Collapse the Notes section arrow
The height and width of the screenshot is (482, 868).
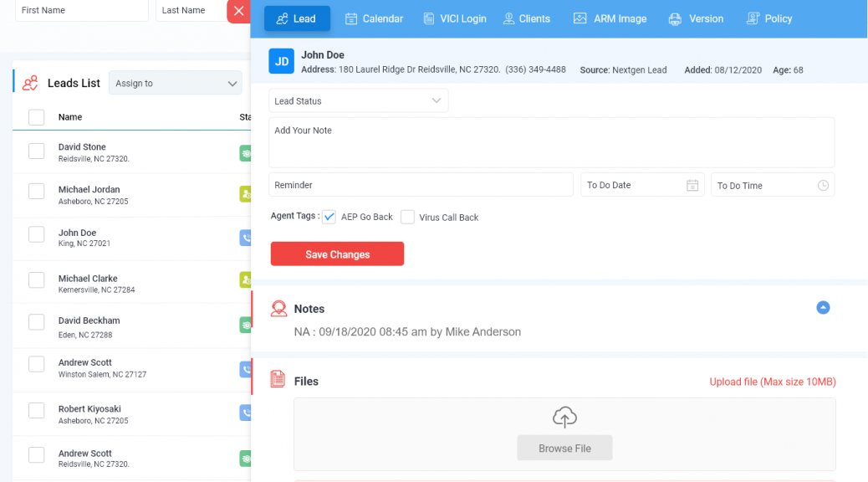[823, 307]
